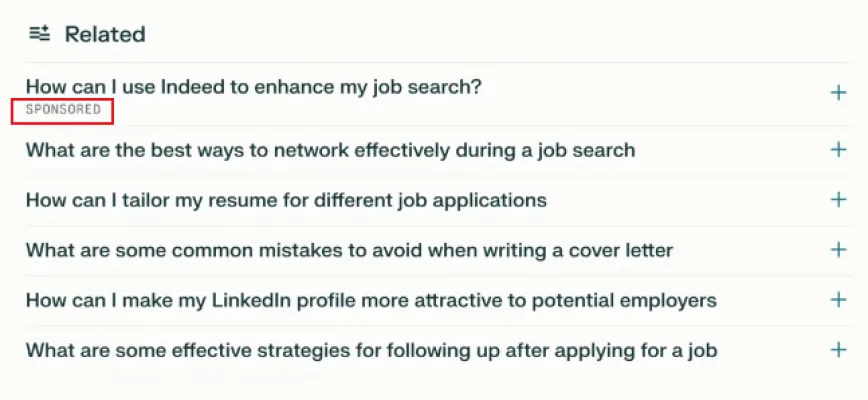Select the following up strategies question text
Screen dimensions: 868x400
pos(371,350)
